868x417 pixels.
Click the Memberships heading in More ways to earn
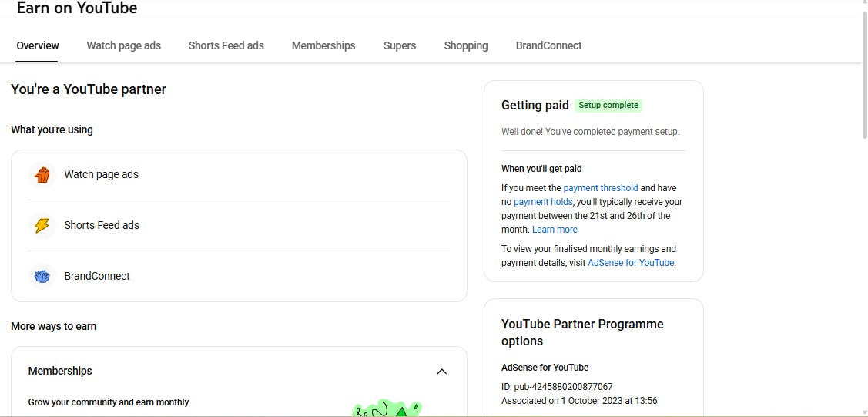point(60,372)
